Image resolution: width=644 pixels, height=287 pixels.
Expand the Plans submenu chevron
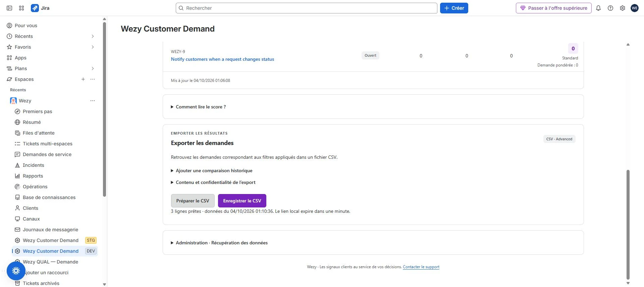[x=93, y=68]
